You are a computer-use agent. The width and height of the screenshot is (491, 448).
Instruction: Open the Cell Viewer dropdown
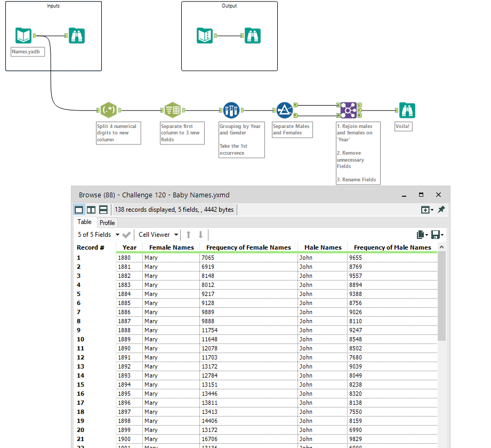coord(157,235)
